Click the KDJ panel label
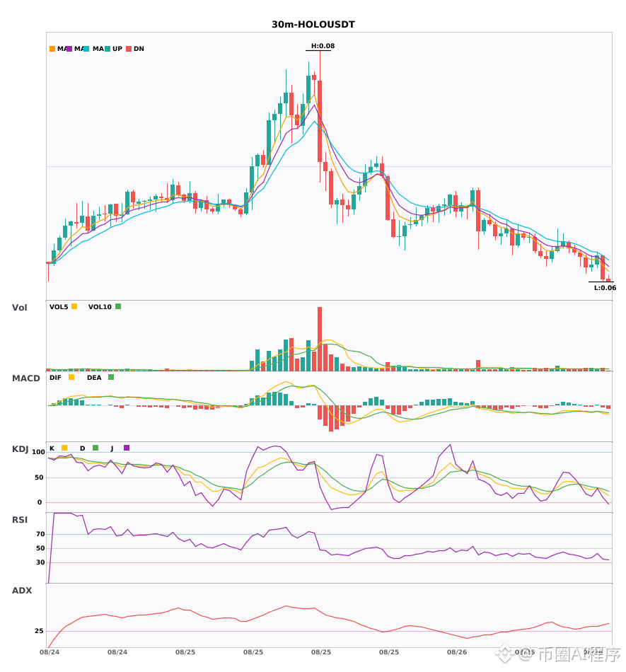 20,449
